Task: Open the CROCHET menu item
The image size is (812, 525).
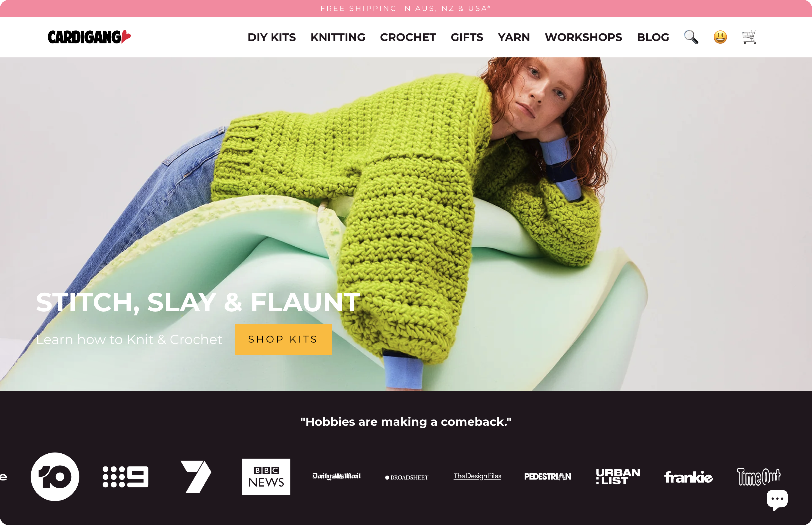Action: (408, 37)
